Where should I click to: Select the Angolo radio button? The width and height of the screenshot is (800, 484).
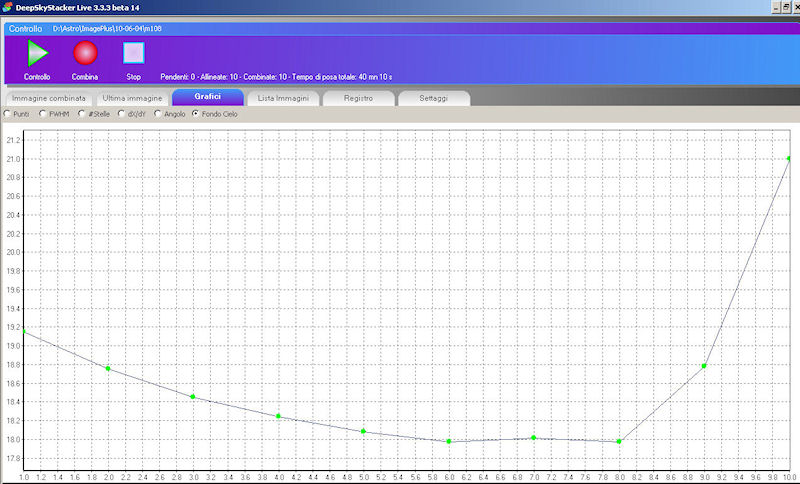pos(158,114)
